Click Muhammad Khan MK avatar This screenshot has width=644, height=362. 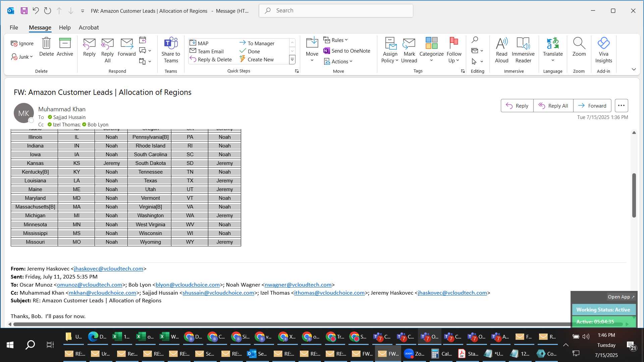click(x=24, y=113)
